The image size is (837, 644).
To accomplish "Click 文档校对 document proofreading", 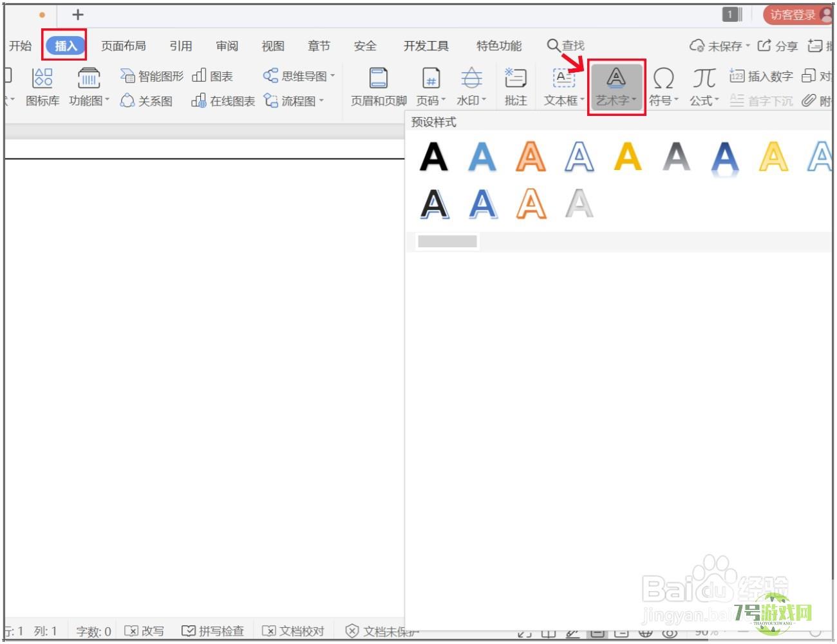I will pyautogui.click(x=293, y=631).
